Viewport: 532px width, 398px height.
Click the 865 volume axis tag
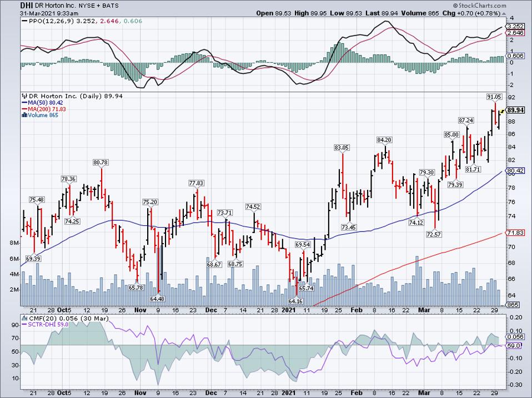tap(513, 305)
